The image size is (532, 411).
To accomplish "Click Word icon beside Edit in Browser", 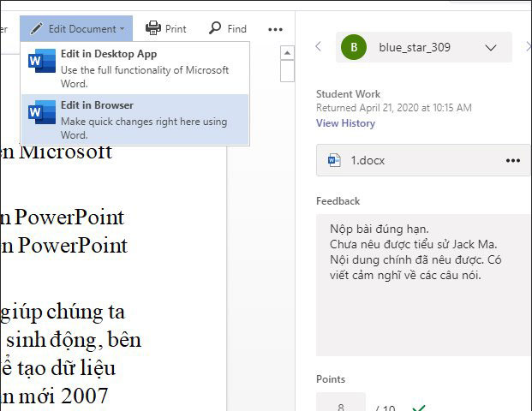I will (42, 112).
